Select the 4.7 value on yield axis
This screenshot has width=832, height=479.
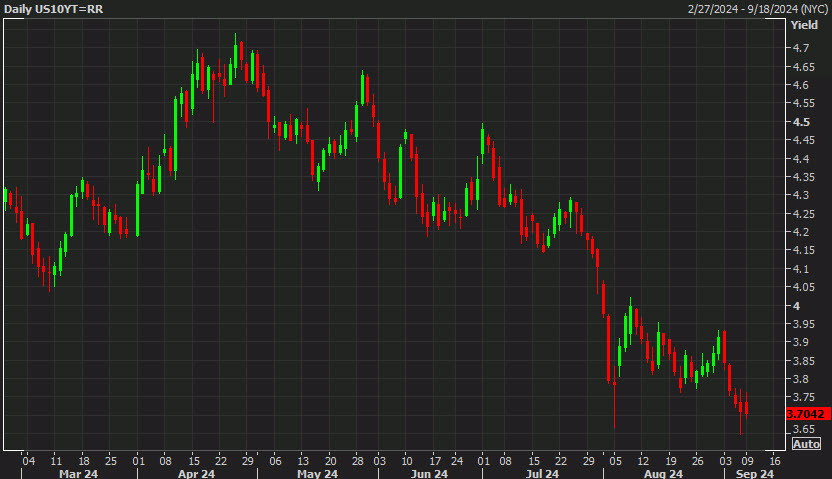click(800, 48)
